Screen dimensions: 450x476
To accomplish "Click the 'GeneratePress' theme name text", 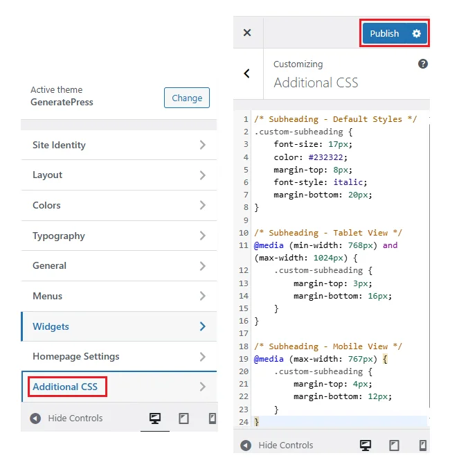I will point(62,103).
